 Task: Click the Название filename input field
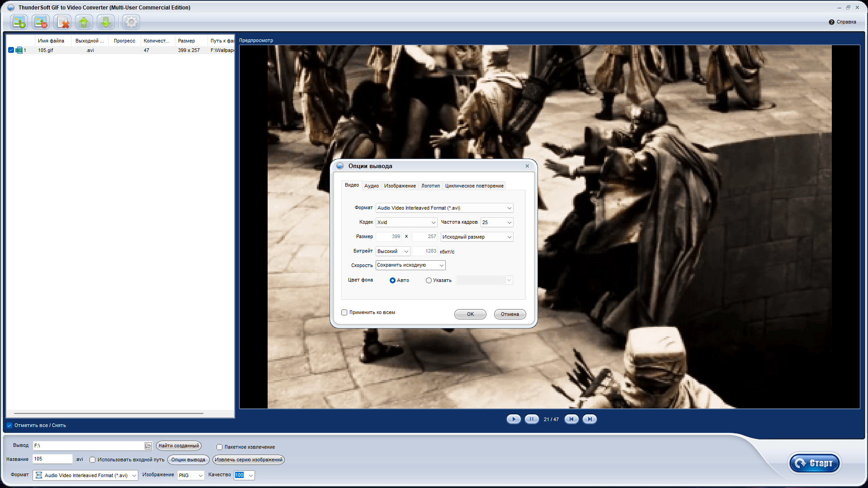tap(52, 459)
